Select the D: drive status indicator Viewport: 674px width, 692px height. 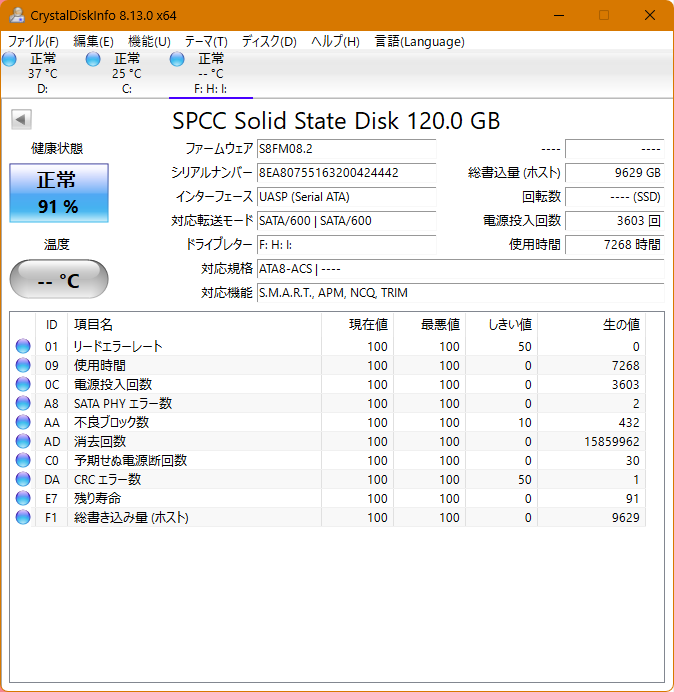coord(9,59)
